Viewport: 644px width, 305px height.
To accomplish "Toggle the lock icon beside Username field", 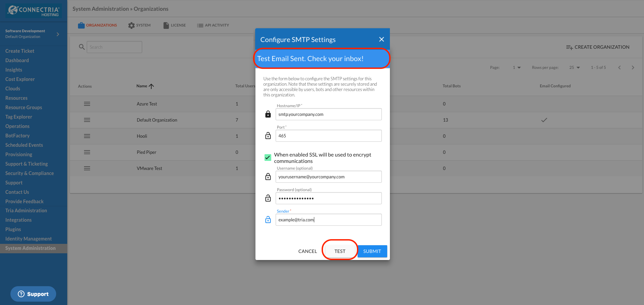I will pos(268,177).
